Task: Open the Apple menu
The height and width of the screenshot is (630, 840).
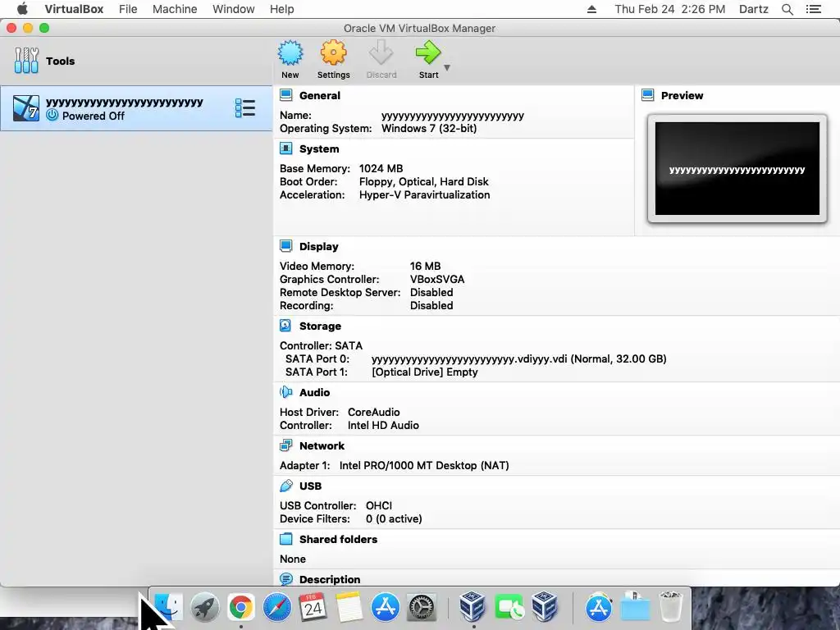Action: 22,9
